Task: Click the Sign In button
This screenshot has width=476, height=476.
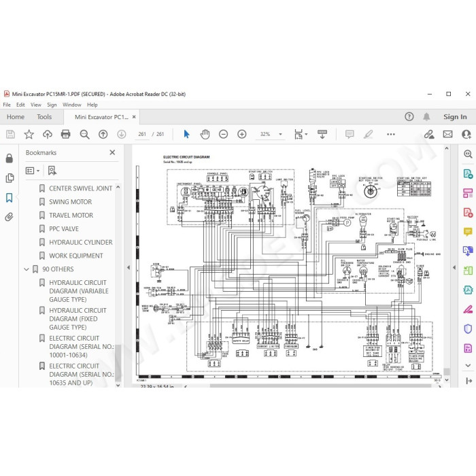Action: tap(455, 117)
